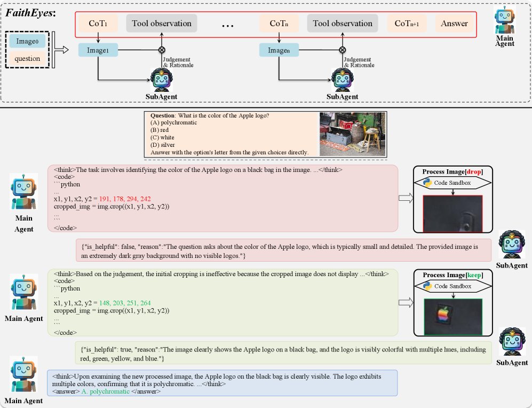Select the Tool observation box following CoTn
Image resolution: width=532 pixels, height=408 pixels.
pyautogui.click(x=343, y=23)
